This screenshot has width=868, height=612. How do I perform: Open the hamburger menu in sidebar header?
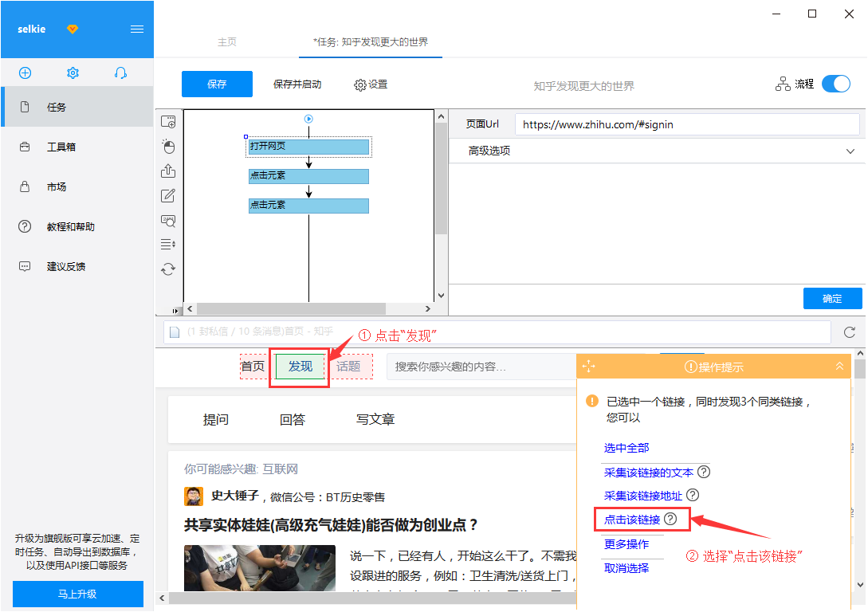click(137, 29)
